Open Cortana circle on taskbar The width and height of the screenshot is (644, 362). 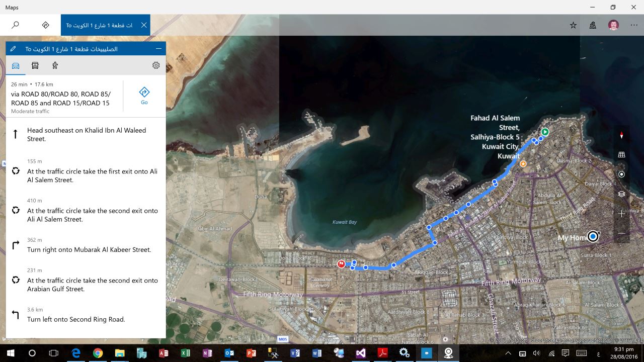tap(32, 353)
